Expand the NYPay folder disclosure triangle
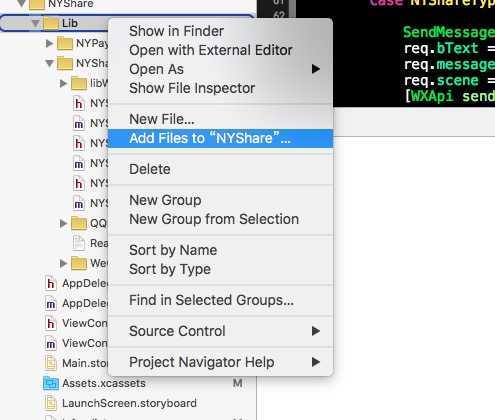 pos(49,43)
